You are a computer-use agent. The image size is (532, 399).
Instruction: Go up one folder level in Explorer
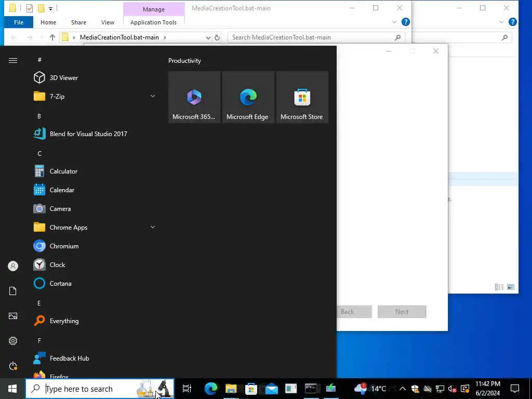click(52, 37)
